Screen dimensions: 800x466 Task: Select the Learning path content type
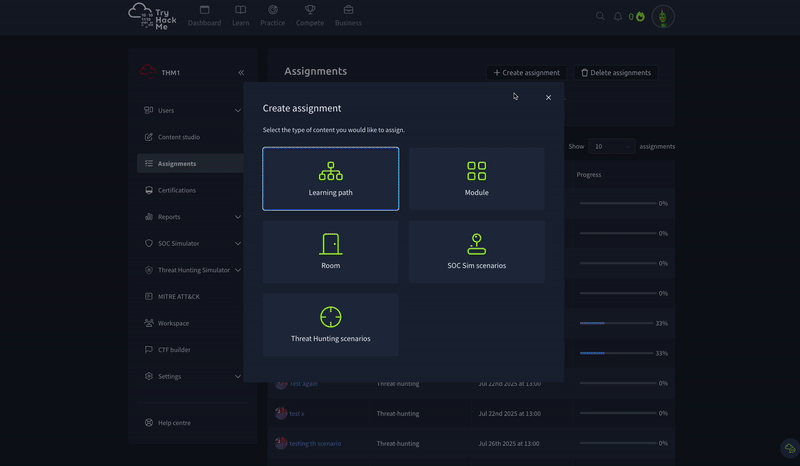tap(331, 179)
